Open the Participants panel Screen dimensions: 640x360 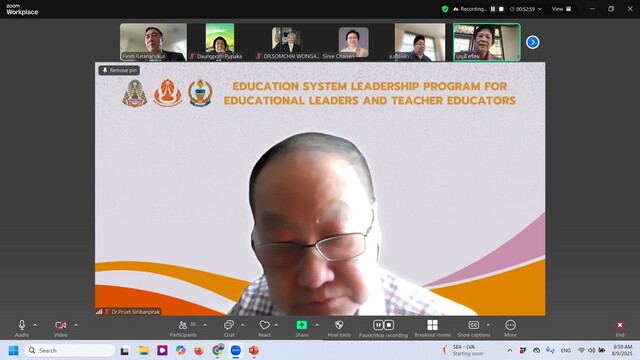click(x=183, y=329)
